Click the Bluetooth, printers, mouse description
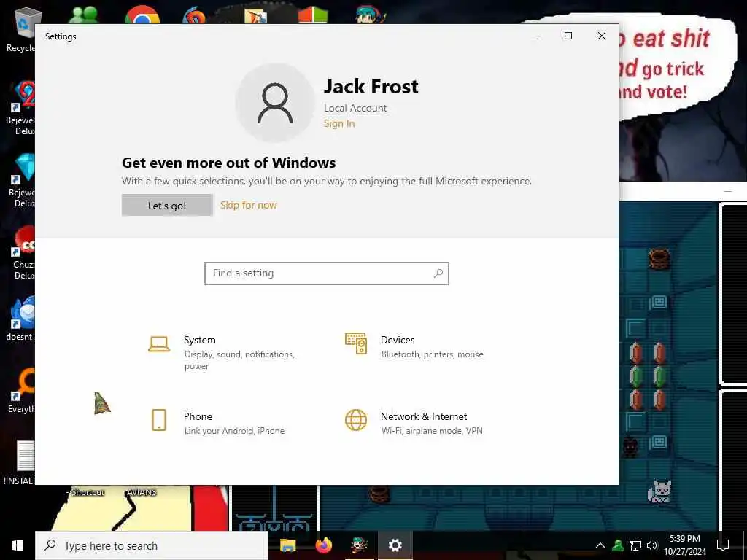This screenshot has width=747, height=560. click(432, 354)
